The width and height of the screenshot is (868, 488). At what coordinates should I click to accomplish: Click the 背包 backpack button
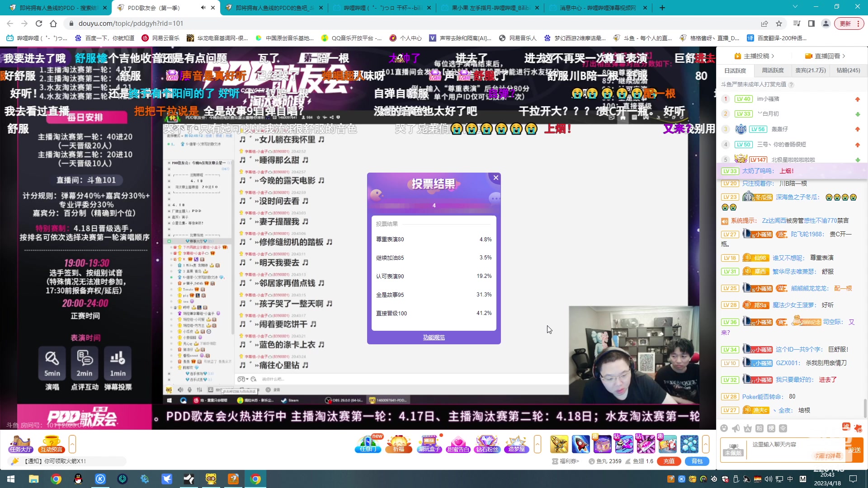(697, 461)
